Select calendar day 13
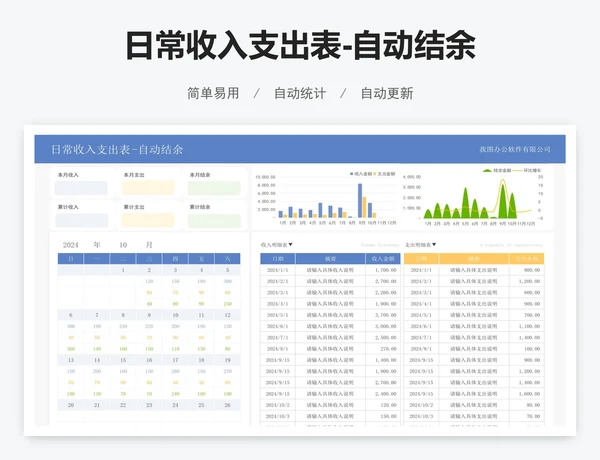Viewport: 600px width, 460px height. point(71,360)
